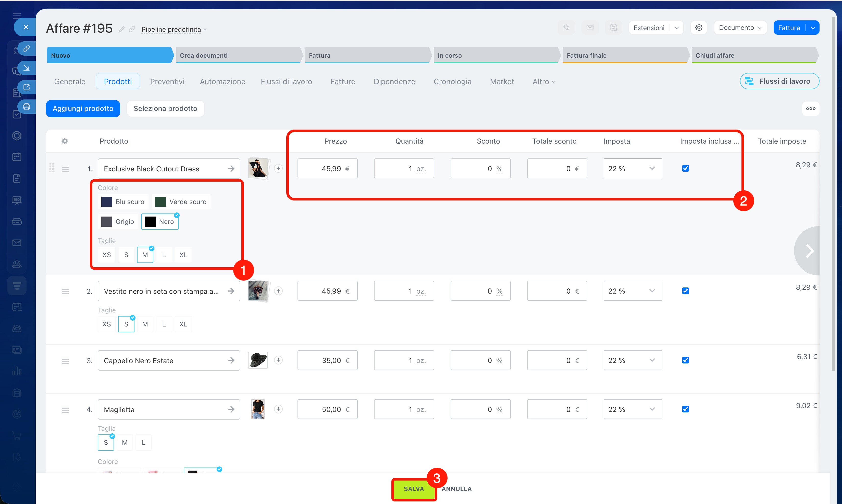
Task: Click plus icon beside Cappello Nero Estate
Action: (x=278, y=360)
